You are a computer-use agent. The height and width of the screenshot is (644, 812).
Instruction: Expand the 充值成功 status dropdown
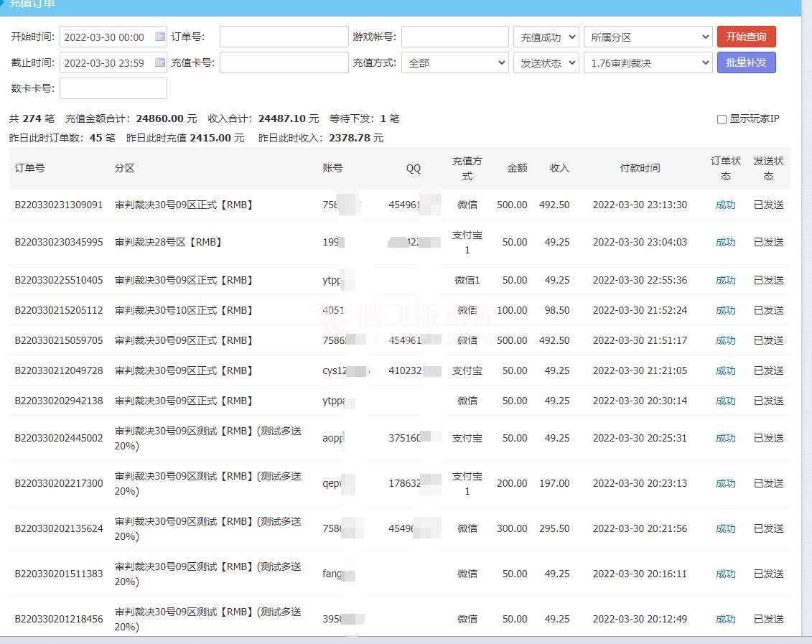[x=546, y=37]
